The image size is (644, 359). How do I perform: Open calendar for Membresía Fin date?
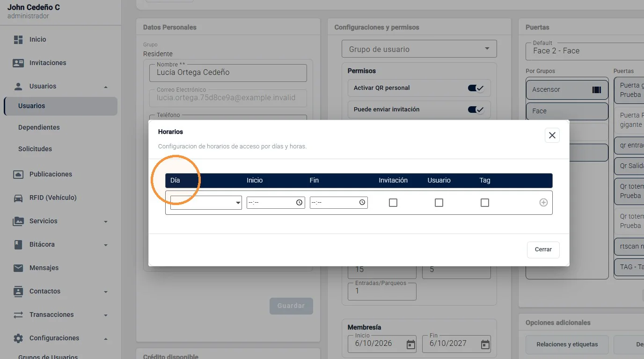pyautogui.click(x=485, y=344)
